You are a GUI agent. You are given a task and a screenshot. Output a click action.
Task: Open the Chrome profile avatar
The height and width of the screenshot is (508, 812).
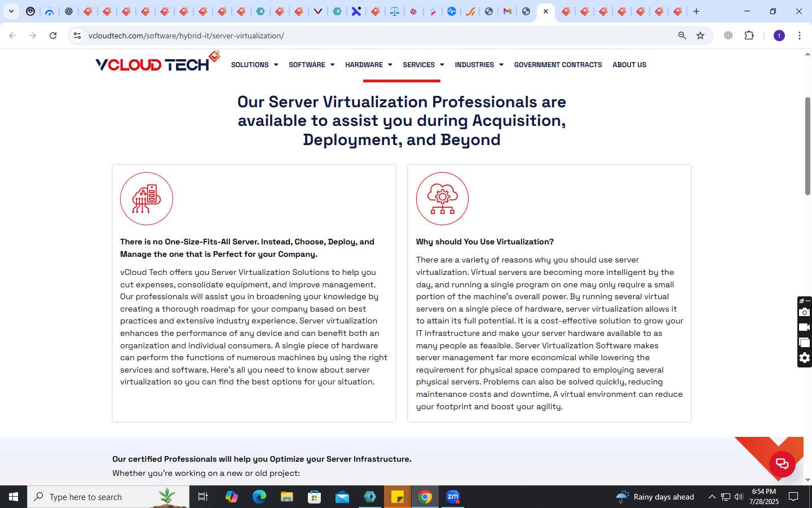coord(779,36)
